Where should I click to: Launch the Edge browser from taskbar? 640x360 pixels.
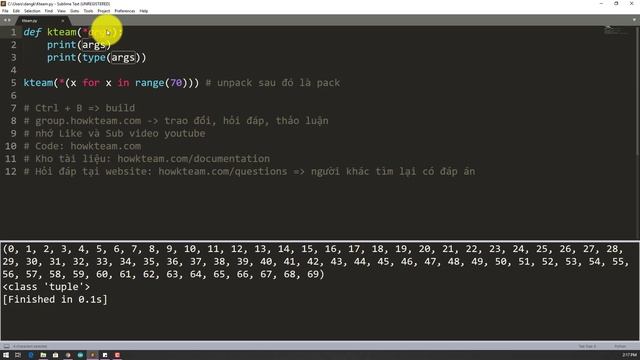point(31,355)
